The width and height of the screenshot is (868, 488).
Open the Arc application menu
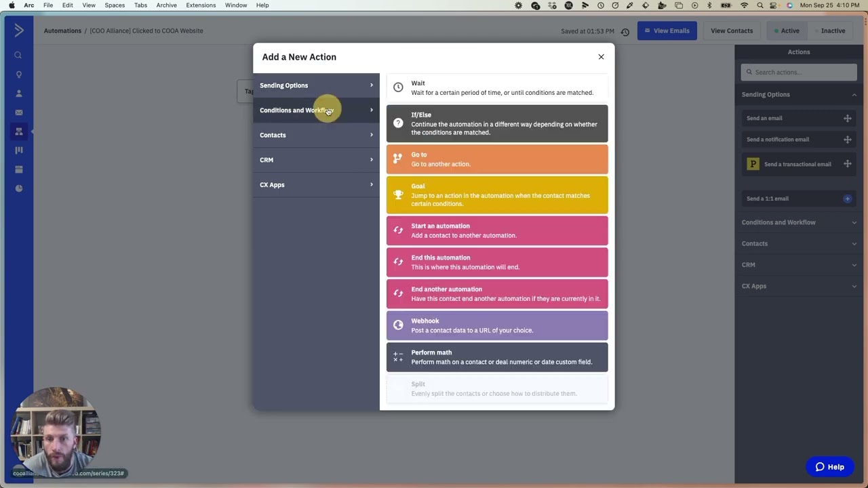click(x=29, y=5)
